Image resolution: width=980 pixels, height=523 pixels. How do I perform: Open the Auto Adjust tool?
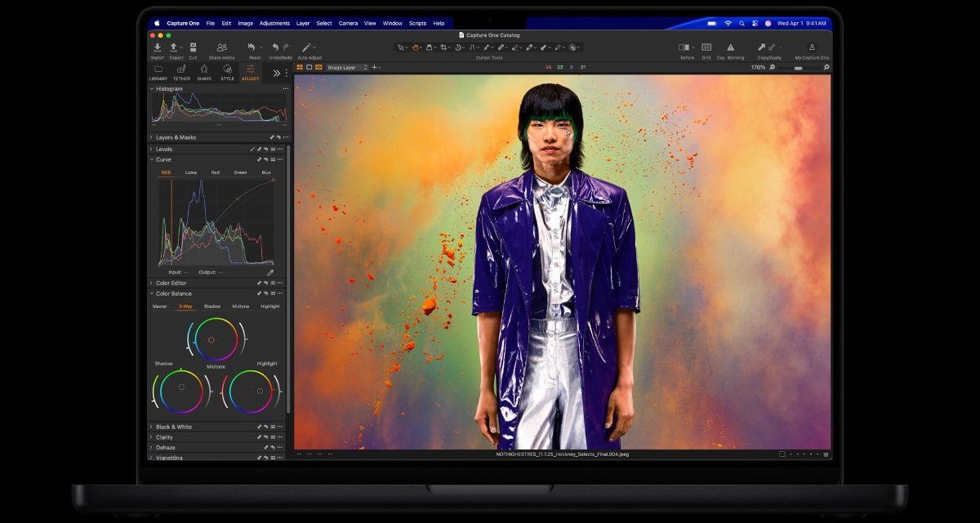pos(306,48)
